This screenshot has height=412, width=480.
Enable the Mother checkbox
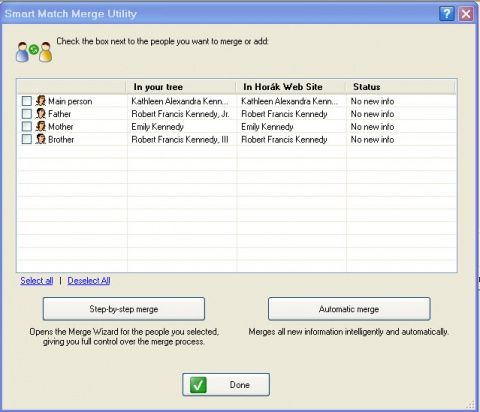pos(27,126)
